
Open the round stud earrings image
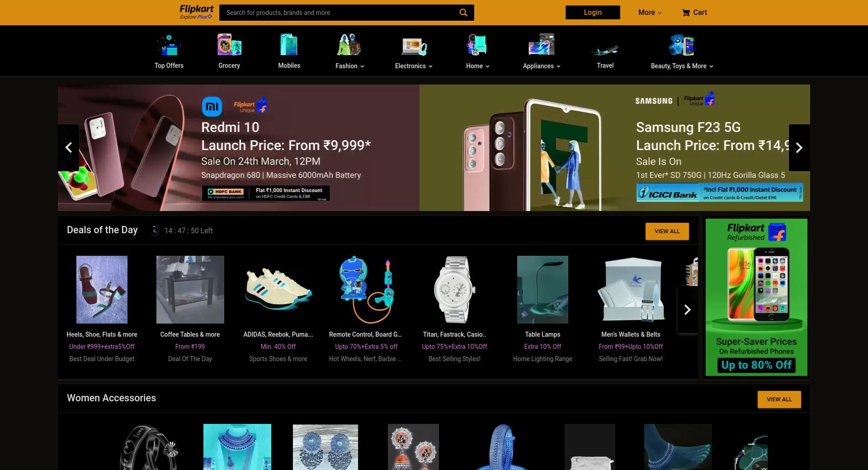coord(325,447)
